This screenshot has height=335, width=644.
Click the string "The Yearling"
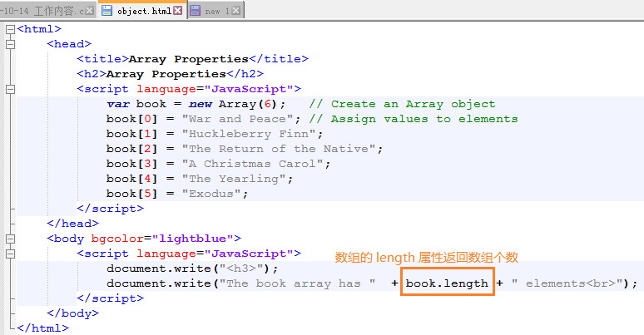coord(234,179)
